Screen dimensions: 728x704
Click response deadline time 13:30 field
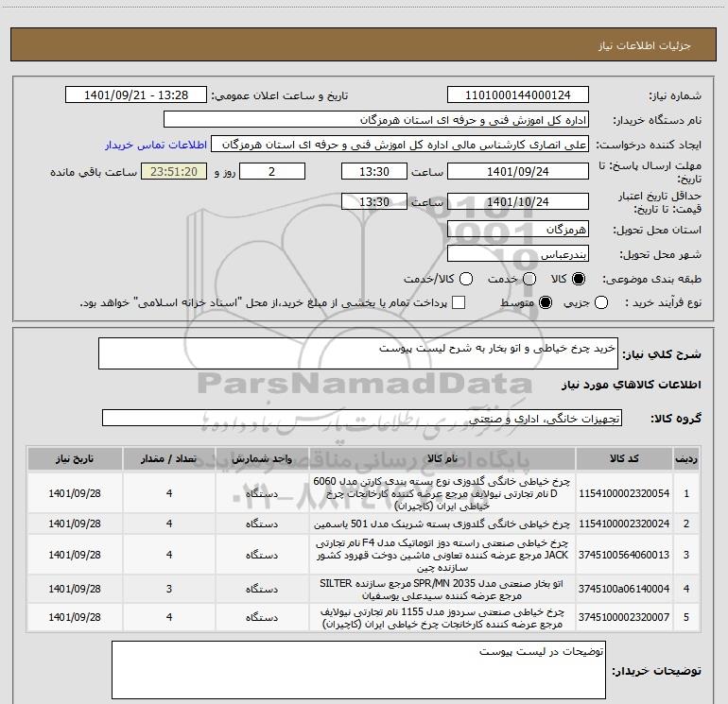pyautogui.click(x=374, y=171)
